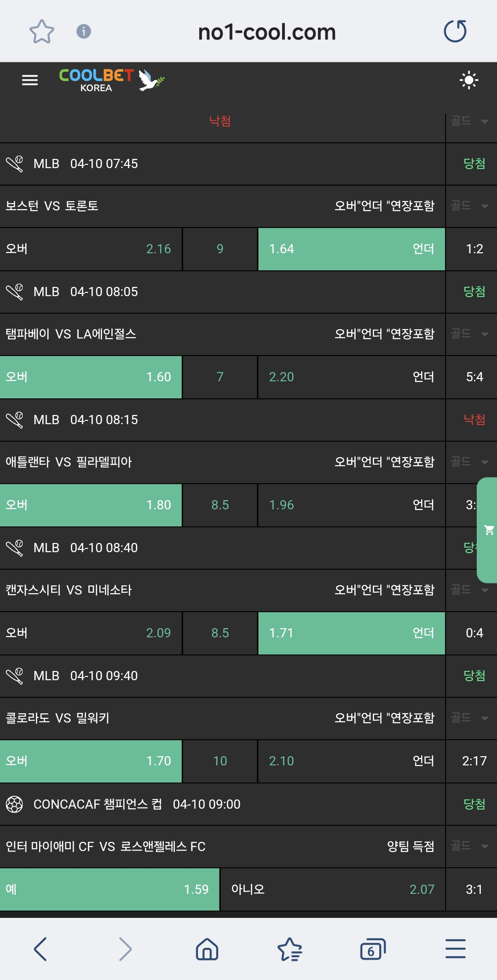This screenshot has width=497, height=980.
Task: Reload the page
Action: coord(455,32)
